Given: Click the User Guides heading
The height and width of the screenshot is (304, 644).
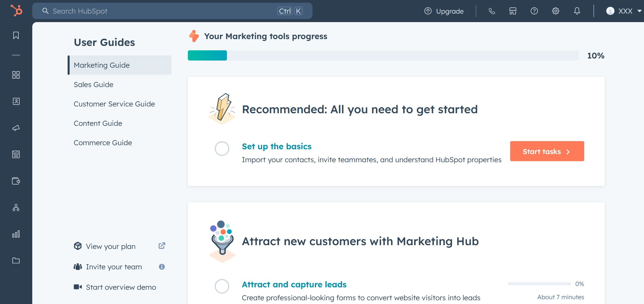Looking at the screenshot, I should coord(105,42).
